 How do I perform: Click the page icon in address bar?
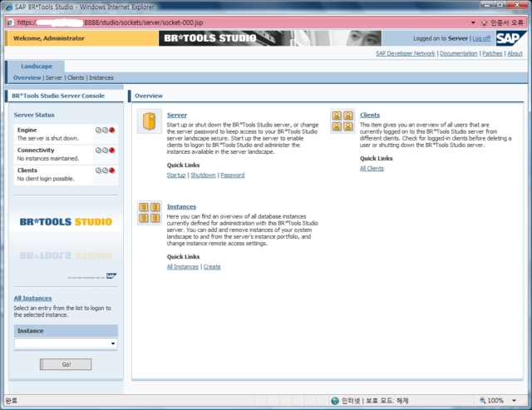pos(10,22)
